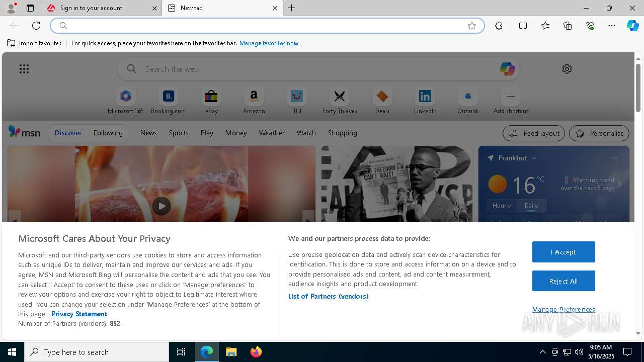Close the New tab tab

click(x=275, y=8)
